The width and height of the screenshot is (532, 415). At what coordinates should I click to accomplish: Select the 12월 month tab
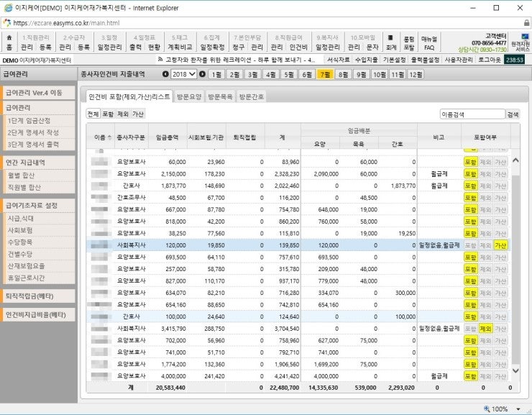[x=416, y=74]
